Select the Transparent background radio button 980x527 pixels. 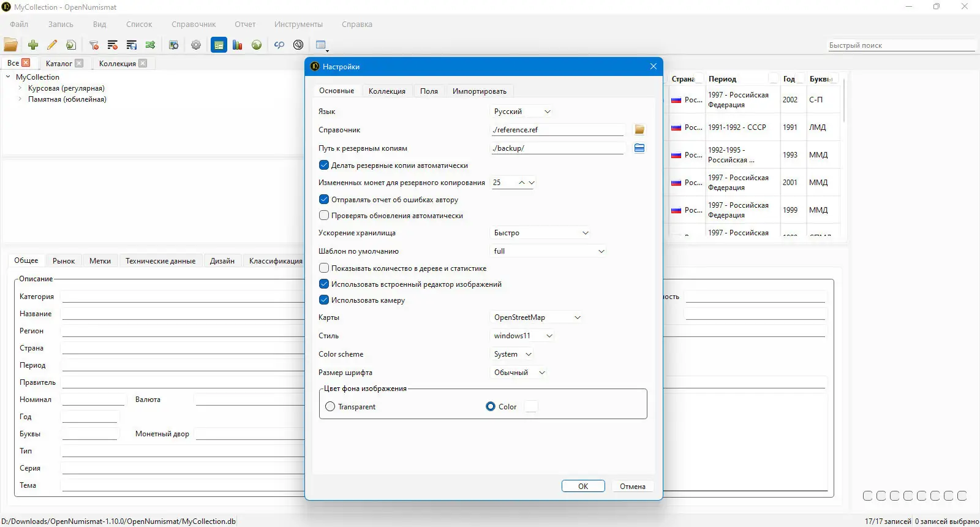pyautogui.click(x=330, y=406)
